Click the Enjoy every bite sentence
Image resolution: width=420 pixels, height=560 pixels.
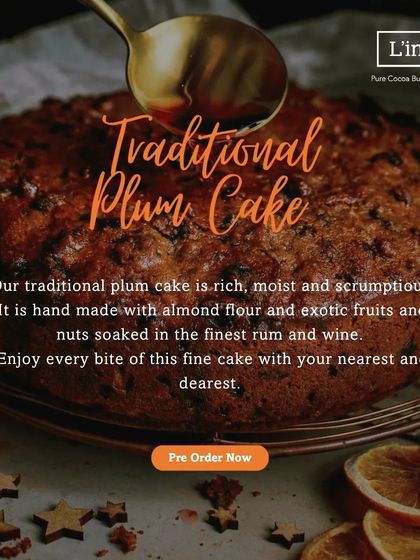click(x=210, y=359)
